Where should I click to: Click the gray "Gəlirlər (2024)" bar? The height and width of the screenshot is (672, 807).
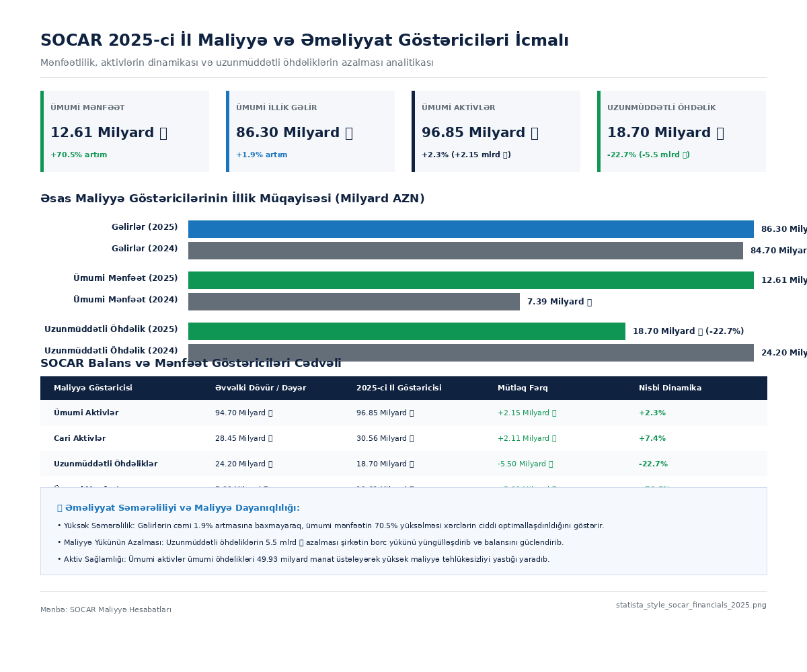[x=465, y=251]
